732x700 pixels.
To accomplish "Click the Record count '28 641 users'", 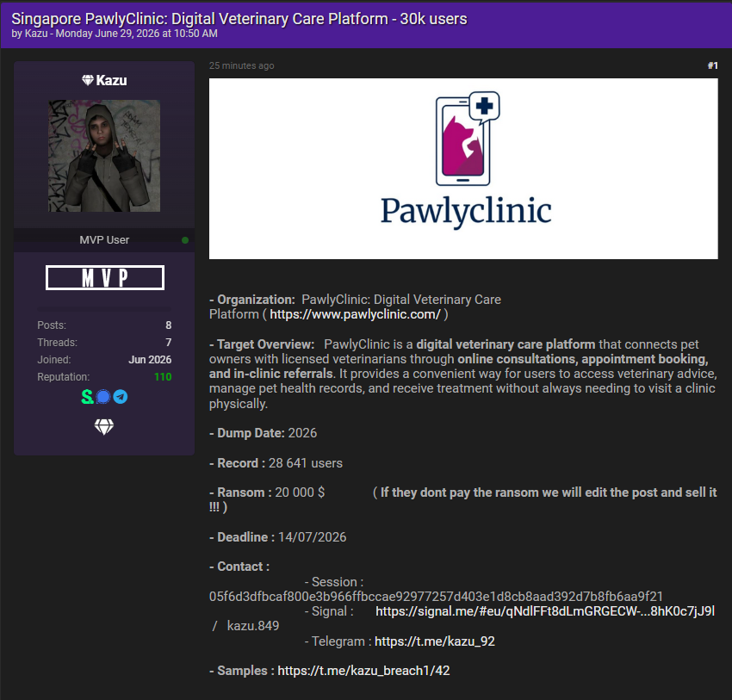I will point(306,463).
